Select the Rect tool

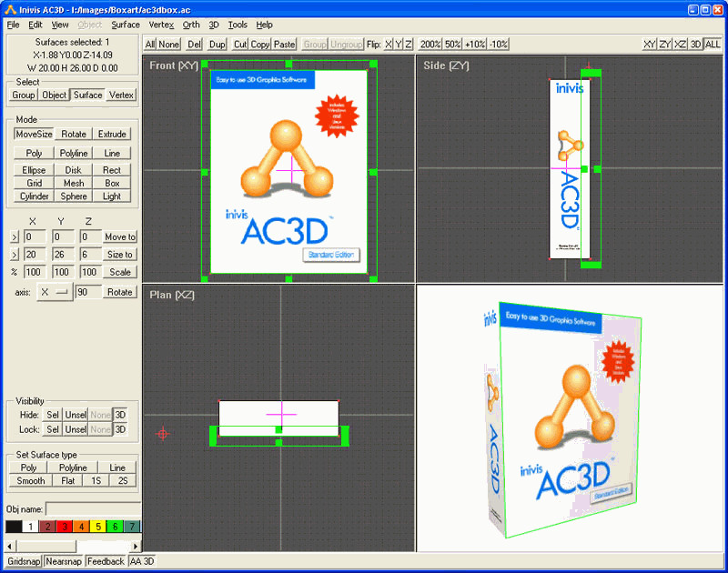coord(112,170)
